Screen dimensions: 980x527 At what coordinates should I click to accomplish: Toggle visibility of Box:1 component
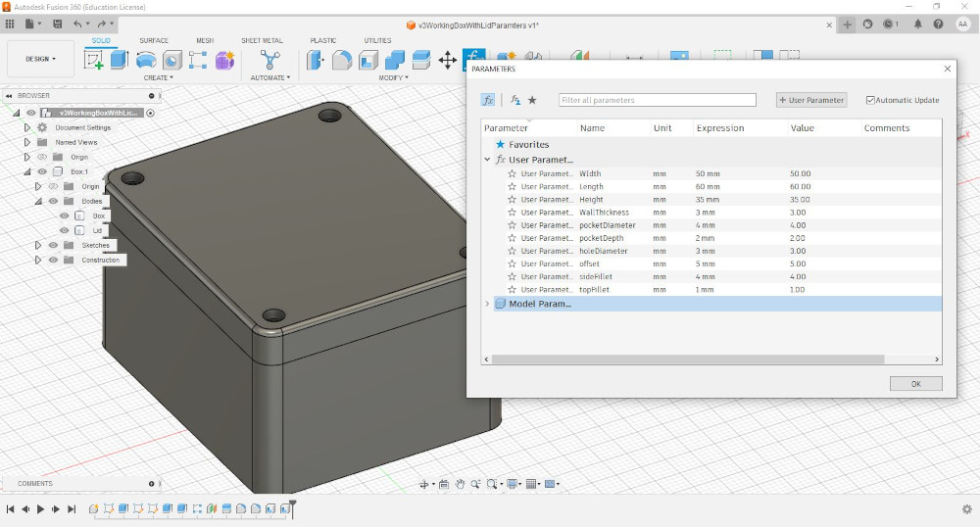coord(42,171)
